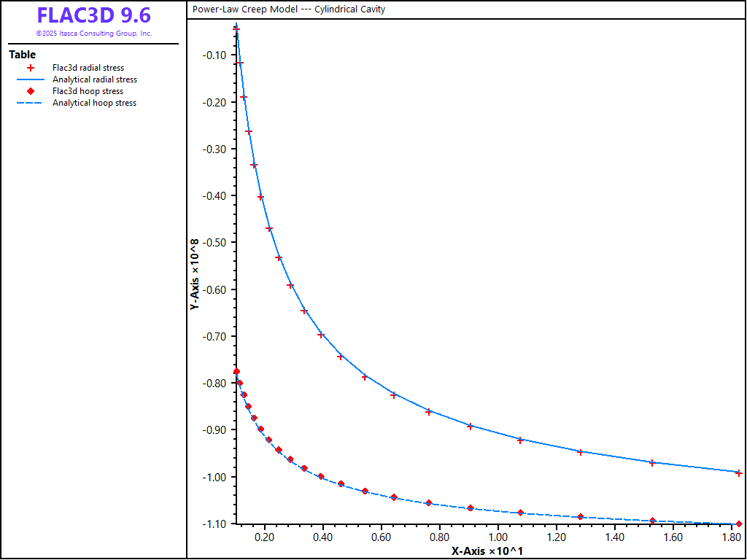Select the 'Analytical hoop stress' legend label
The width and height of the screenshot is (747, 560).
(x=94, y=103)
